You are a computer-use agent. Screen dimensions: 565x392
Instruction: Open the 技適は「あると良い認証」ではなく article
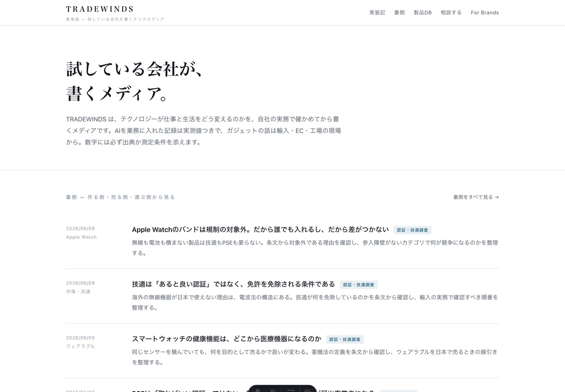coord(233,284)
